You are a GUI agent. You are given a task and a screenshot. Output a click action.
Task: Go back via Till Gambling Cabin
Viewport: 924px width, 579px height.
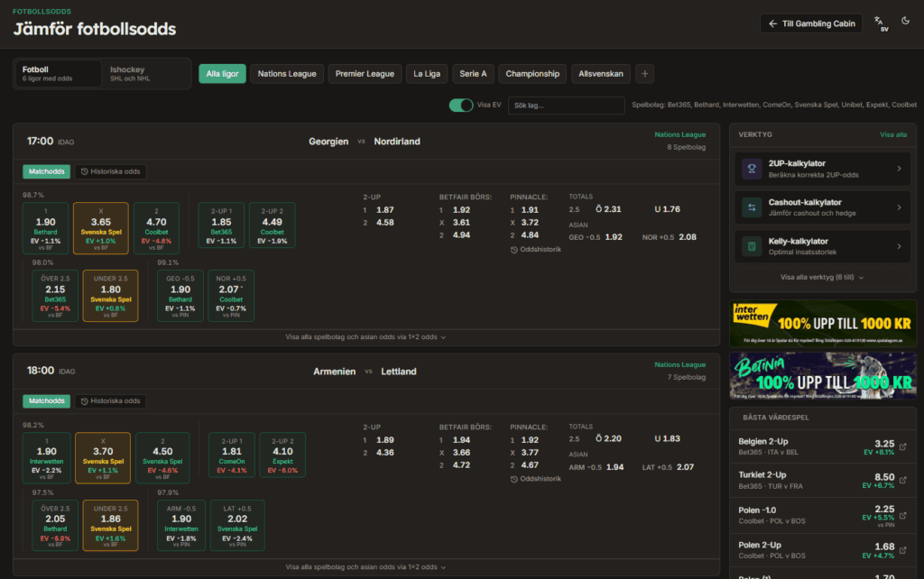click(811, 23)
